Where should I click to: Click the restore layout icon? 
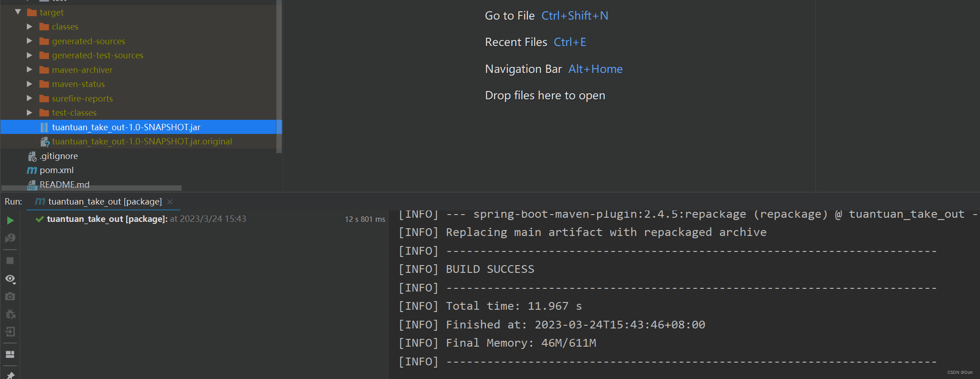[x=10, y=354]
